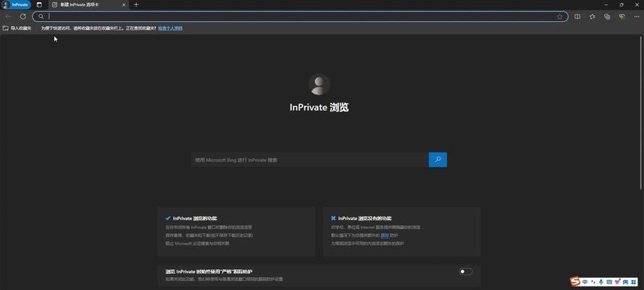644x290 pixels.
Task: Toggle the strict tracking prevention switch
Action: [x=466, y=272]
